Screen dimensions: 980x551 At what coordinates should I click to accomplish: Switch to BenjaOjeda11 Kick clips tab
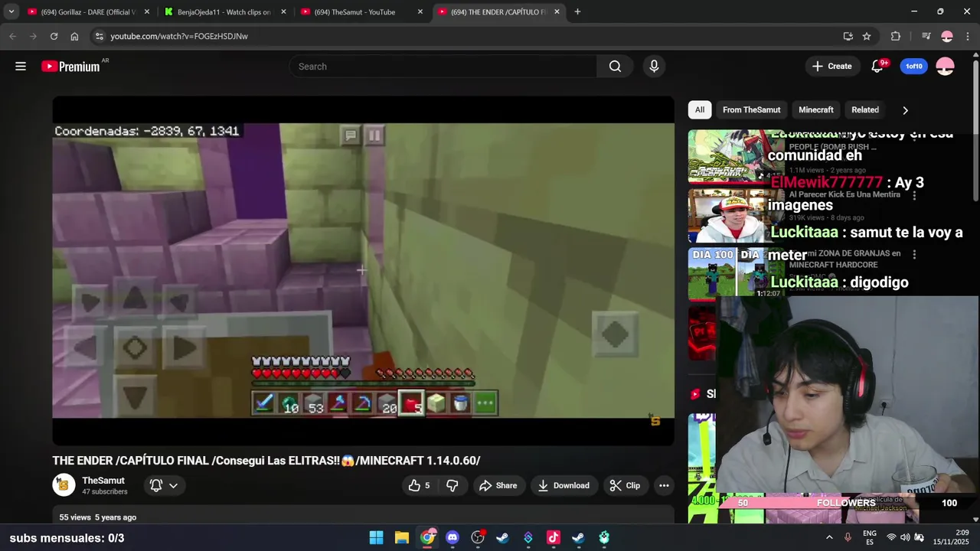tap(224, 12)
